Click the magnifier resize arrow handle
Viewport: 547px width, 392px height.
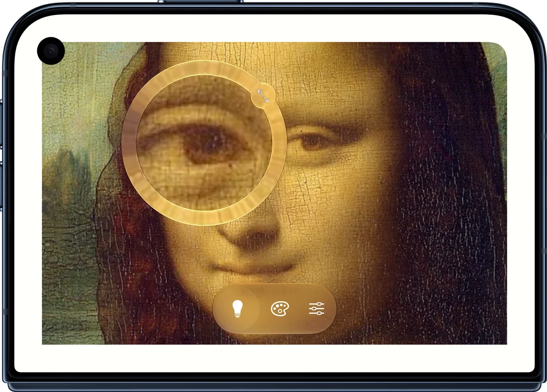(x=263, y=96)
